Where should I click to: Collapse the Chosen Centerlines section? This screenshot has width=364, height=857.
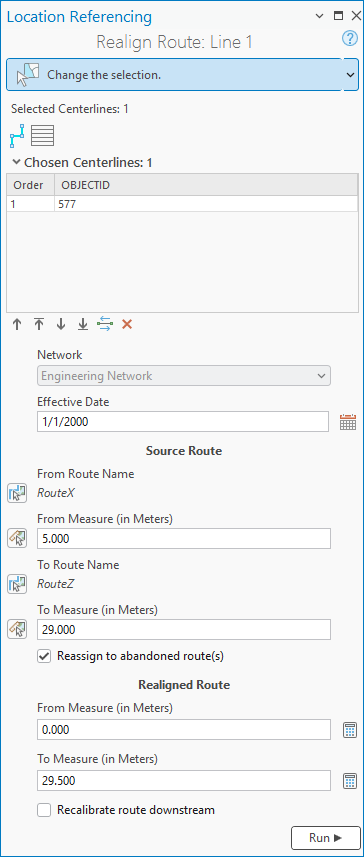tap(16, 162)
